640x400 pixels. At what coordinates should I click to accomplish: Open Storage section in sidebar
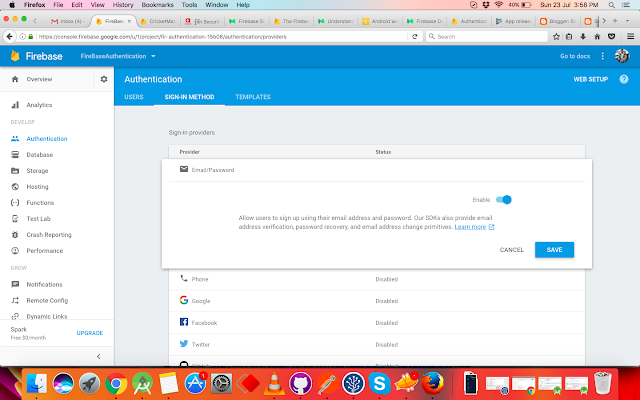37,171
